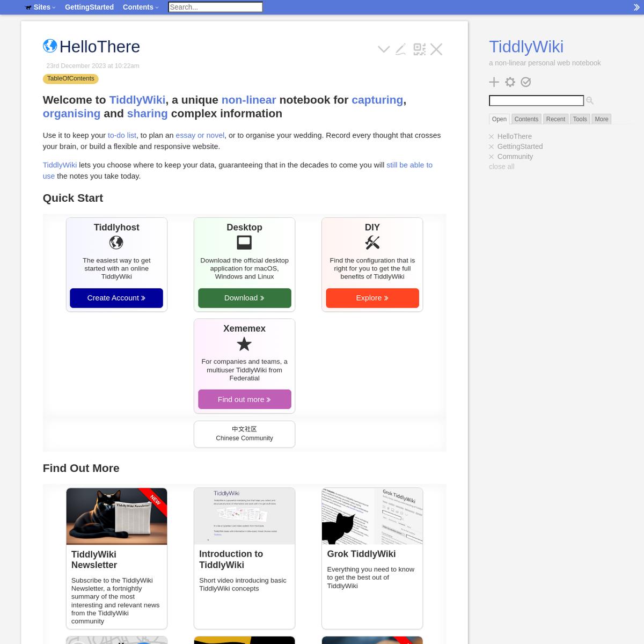Screen dimensions: 644x644
Task: Switch to the Tools tab
Action: click(580, 119)
